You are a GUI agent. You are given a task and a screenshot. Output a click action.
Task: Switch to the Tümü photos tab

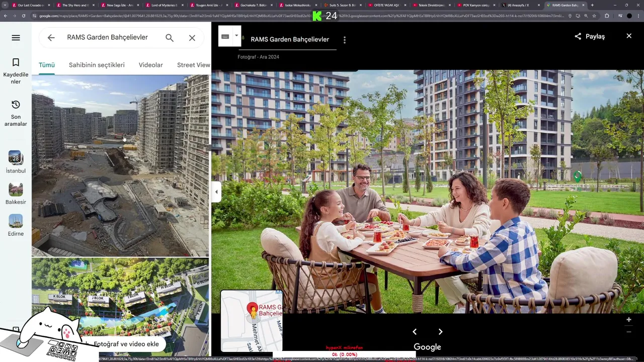click(47, 65)
